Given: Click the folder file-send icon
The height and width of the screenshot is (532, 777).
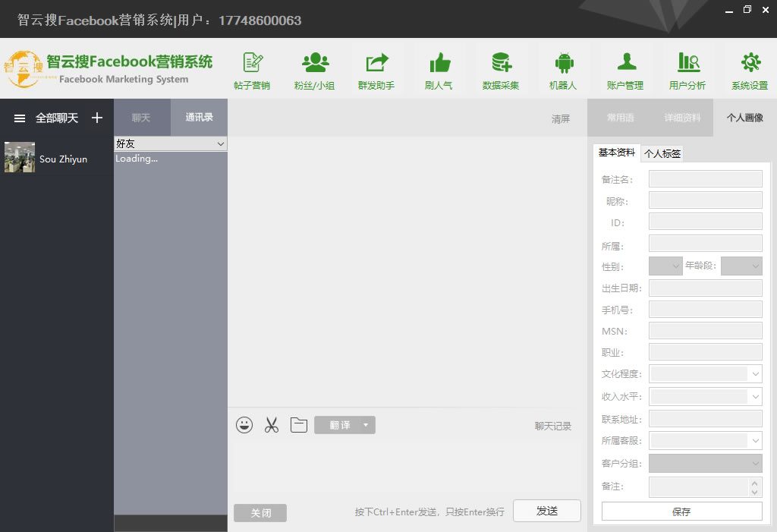Looking at the screenshot, I should 299,425.
